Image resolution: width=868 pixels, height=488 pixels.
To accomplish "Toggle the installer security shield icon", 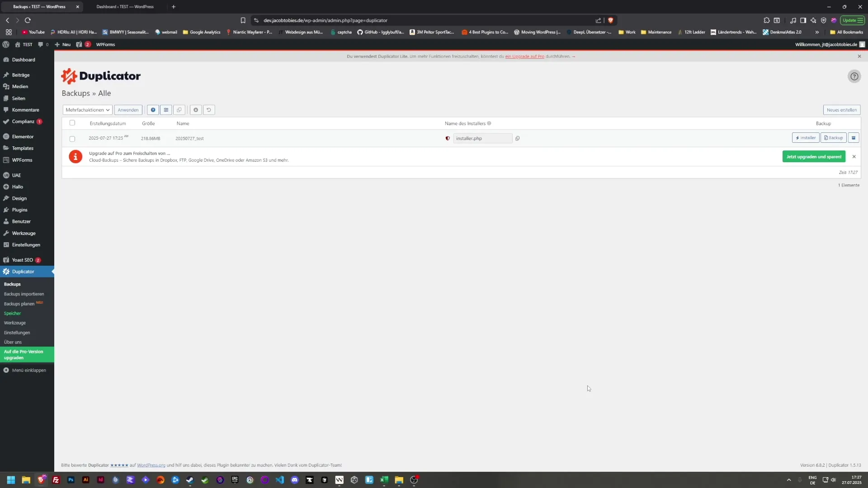I will pyautogui.click(x=448, y=138).
